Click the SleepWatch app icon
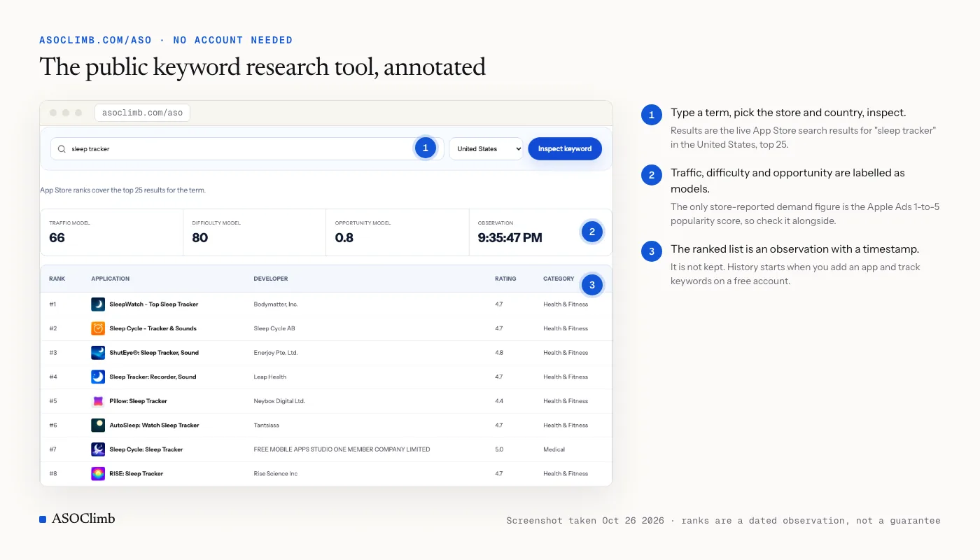 point(98,304)
